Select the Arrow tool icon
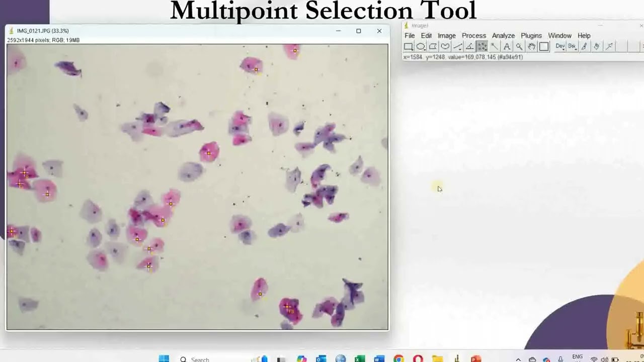 point(609,47)
